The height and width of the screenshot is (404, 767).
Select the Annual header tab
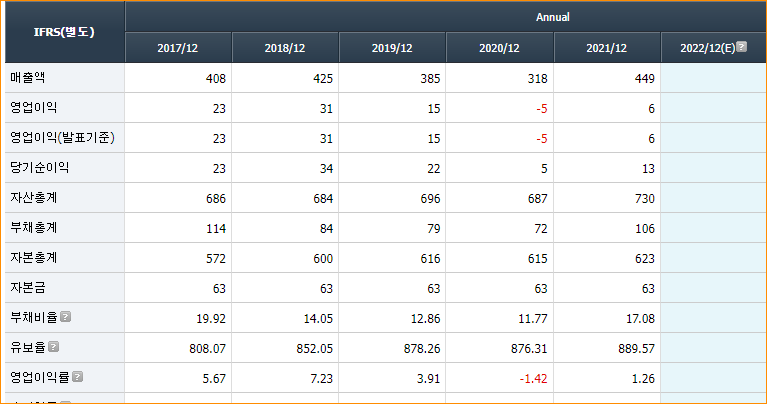[x=553, y=17]
